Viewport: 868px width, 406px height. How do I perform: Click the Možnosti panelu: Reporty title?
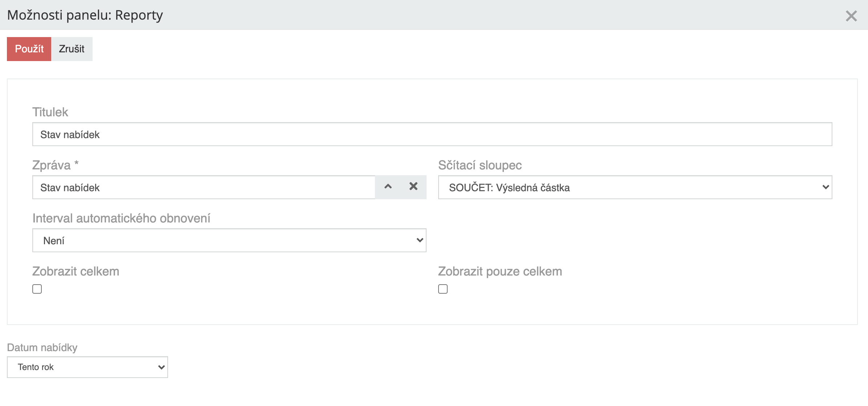pyautogui.click(x=85, y=15)
